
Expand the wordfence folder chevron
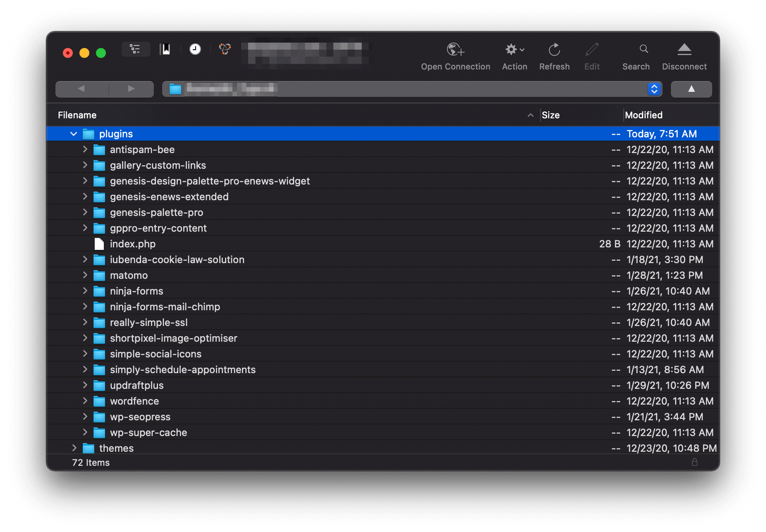click(x=85, y=401)
